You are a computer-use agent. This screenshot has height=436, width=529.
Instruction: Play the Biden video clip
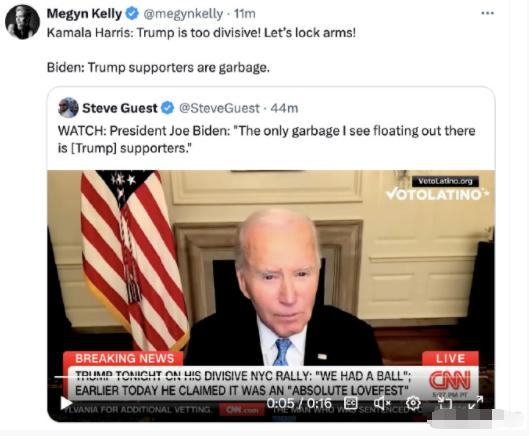66,403
